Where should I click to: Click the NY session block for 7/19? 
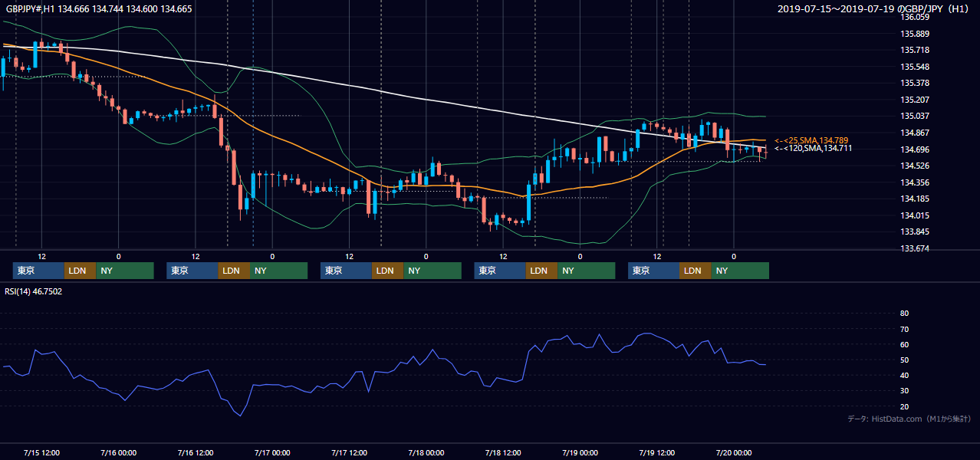tap(740, 271)
